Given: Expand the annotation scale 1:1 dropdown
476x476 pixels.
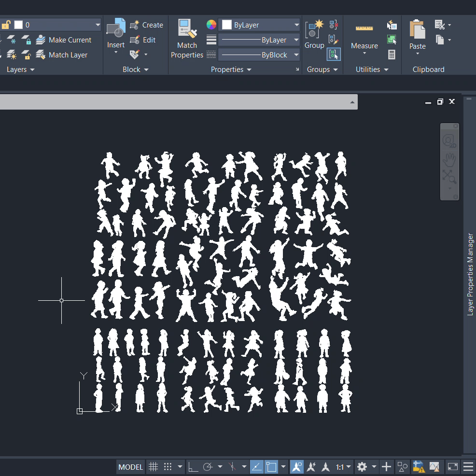Looking at the screenshot, I should tap(343, 467).
